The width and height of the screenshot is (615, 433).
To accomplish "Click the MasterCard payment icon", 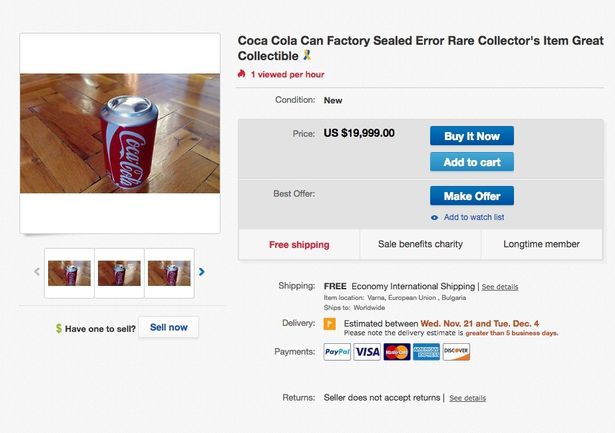I will (397, 352).
